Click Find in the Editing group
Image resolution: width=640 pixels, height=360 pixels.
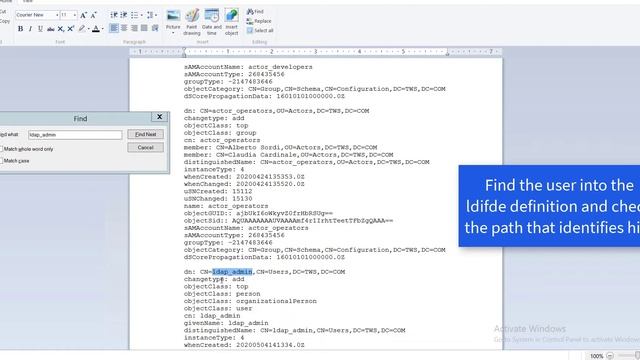coord(255,12)
